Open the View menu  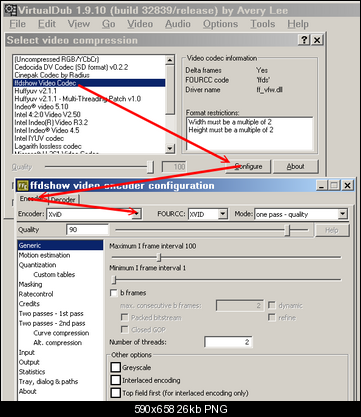click(x=79, y=24)
